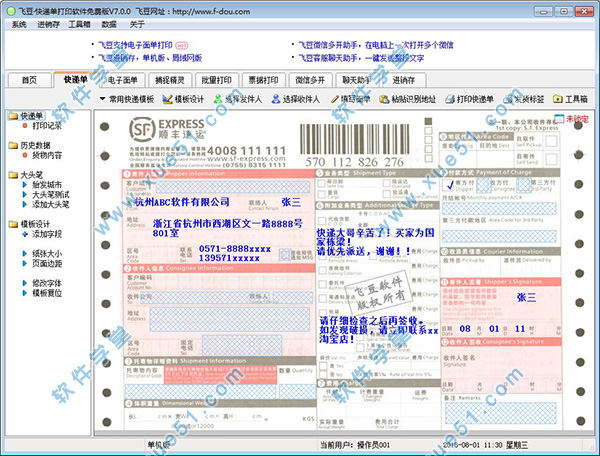This screenshot has height=456, width=600.
Task: Select 大头笔测试 in the sidebar
Action: (51, 194)
